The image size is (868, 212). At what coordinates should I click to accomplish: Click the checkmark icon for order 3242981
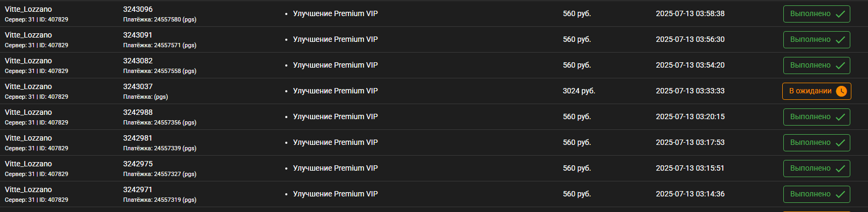tap(840, 143)
